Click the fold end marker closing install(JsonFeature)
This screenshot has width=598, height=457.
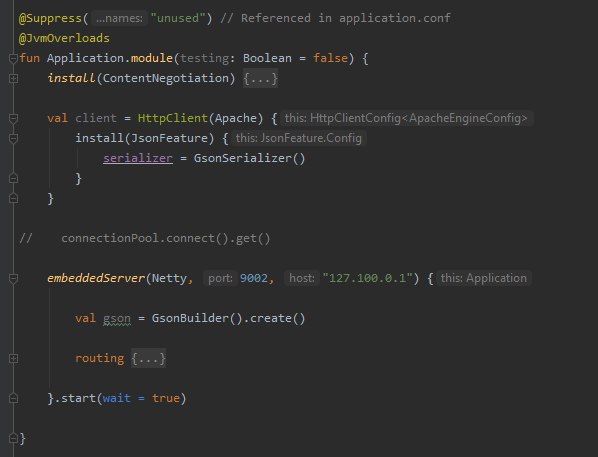[13, 179]
